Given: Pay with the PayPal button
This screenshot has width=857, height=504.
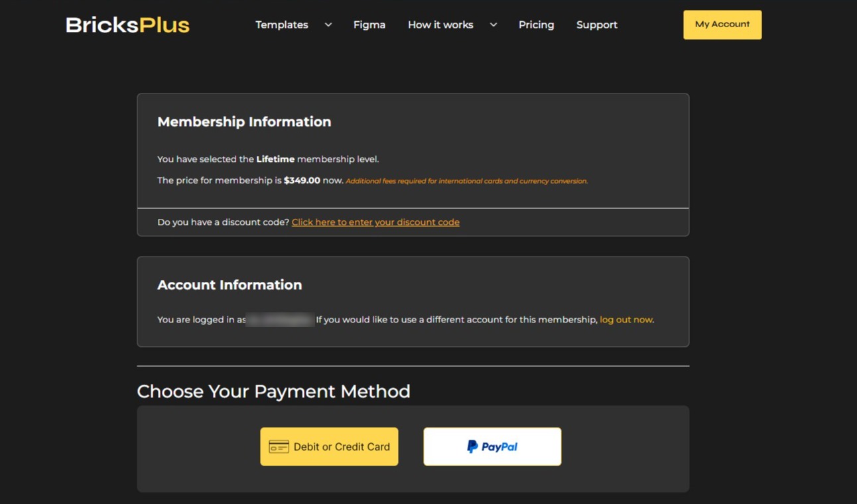Looking at the screenshot, I should 492,446.
